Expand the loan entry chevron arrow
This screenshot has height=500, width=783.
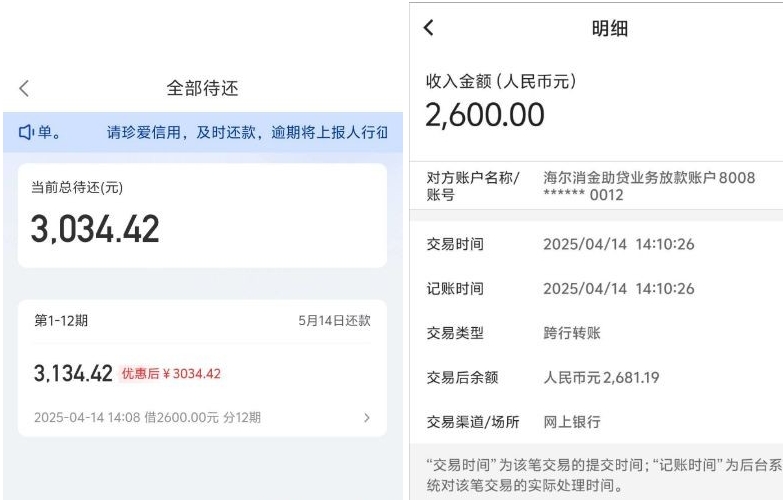[366, 417]
